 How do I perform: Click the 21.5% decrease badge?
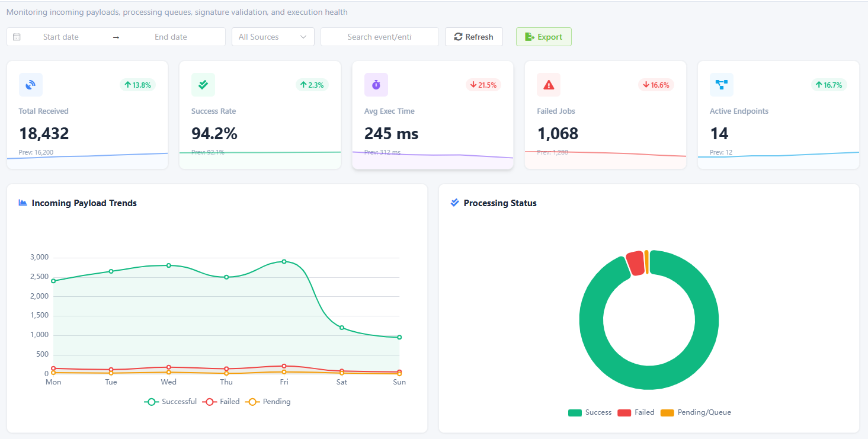click(x=483, y=85)
